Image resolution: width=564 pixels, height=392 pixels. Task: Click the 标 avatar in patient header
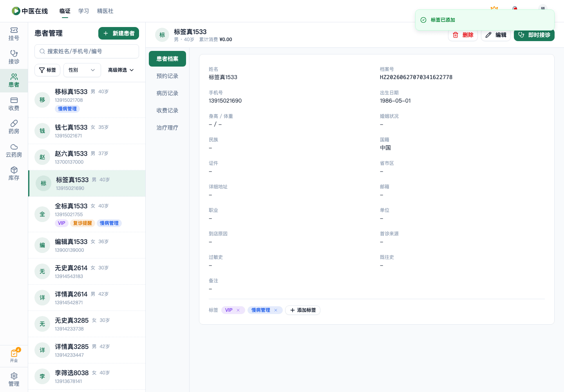[x=162, y=35]
